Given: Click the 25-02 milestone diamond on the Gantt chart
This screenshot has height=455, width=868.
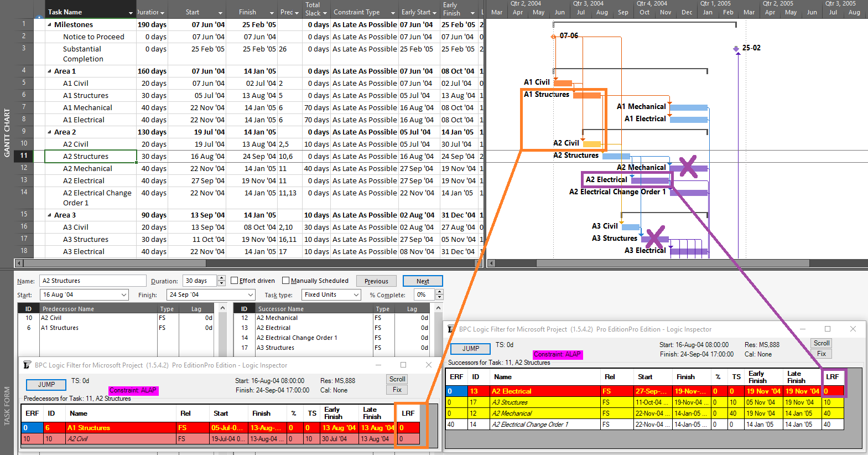Looking at the screenshot, I should (736, 49).
